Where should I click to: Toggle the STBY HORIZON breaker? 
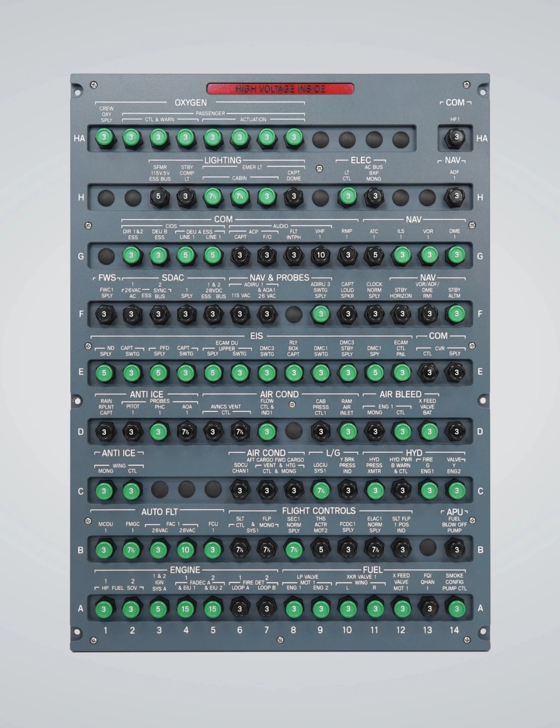[402, 314]
